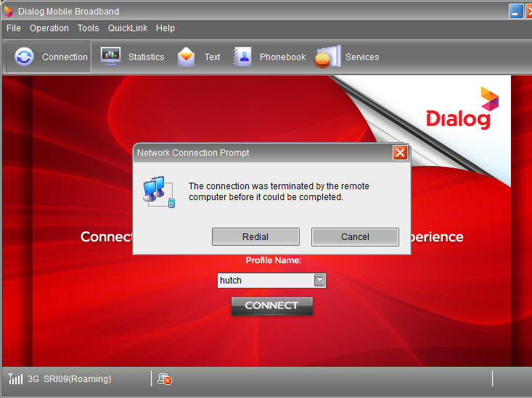Click the CONNECT button

(x=271, y=305)
